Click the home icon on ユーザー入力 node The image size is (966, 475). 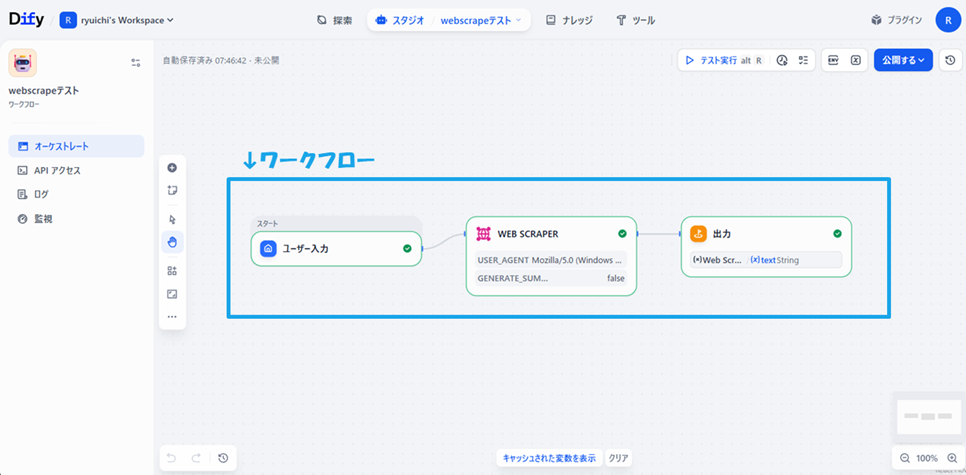coord(268,249)
